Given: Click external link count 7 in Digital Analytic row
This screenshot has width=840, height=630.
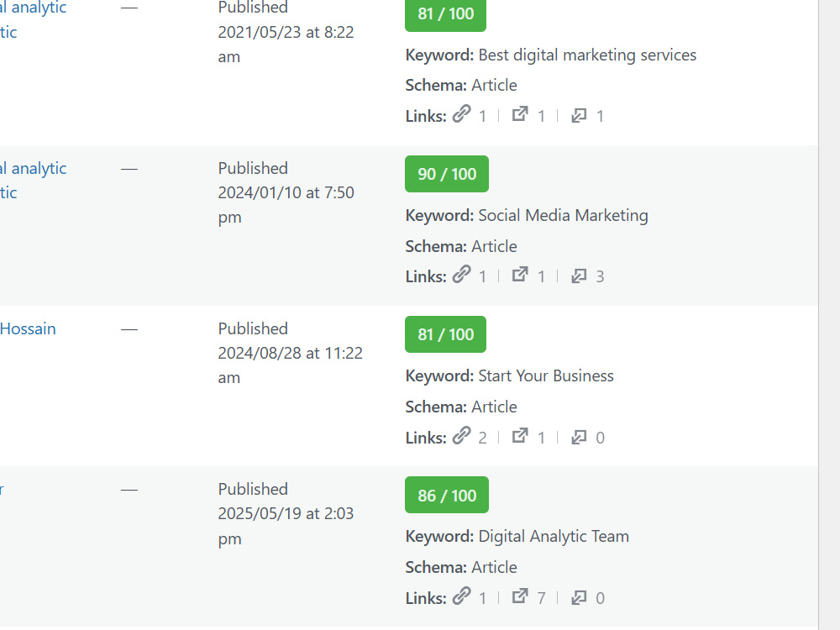Looking at the screenshot, I should (x=541, y=598).
